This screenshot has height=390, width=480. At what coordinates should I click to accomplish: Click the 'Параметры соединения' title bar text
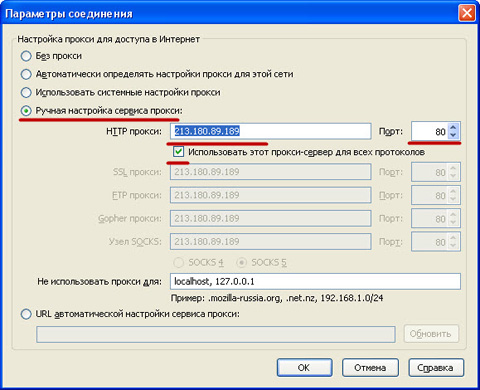click(x=69, y=14)
